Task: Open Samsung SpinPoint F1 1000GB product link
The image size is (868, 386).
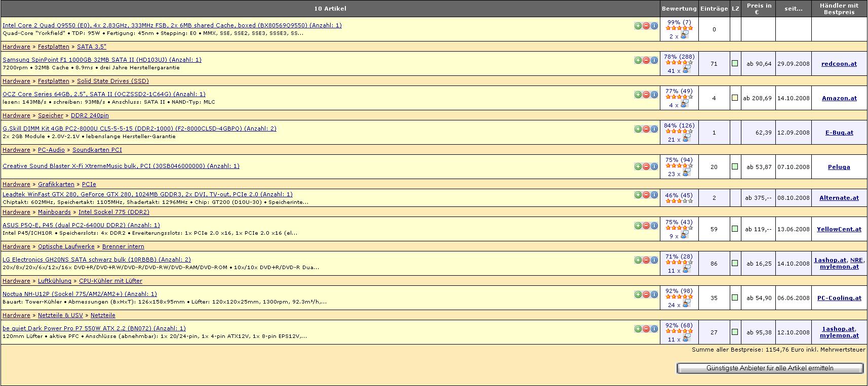Action: point(102,60)
